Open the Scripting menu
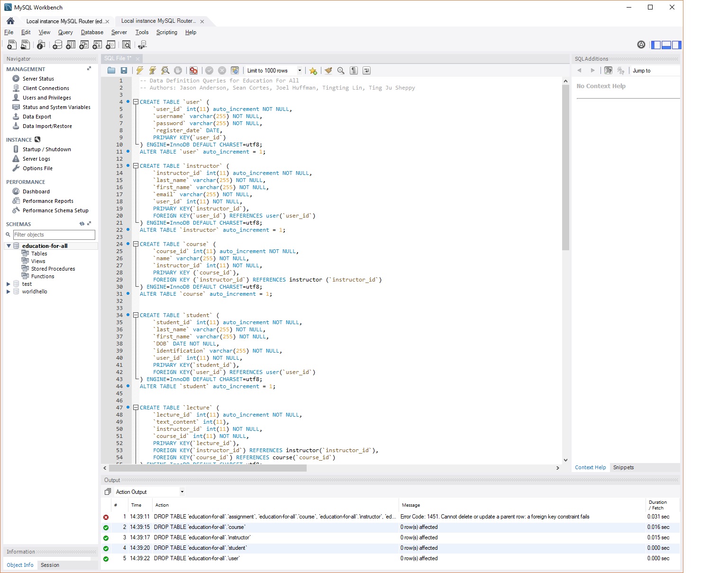728x573 pixels. pyautogui.click(x=167, y=32)
